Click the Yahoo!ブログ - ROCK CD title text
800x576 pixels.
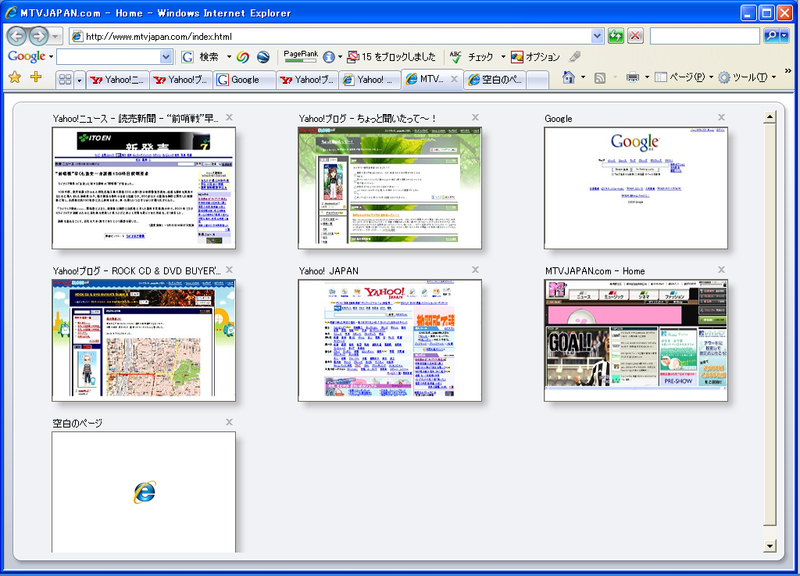pos(136,271)
